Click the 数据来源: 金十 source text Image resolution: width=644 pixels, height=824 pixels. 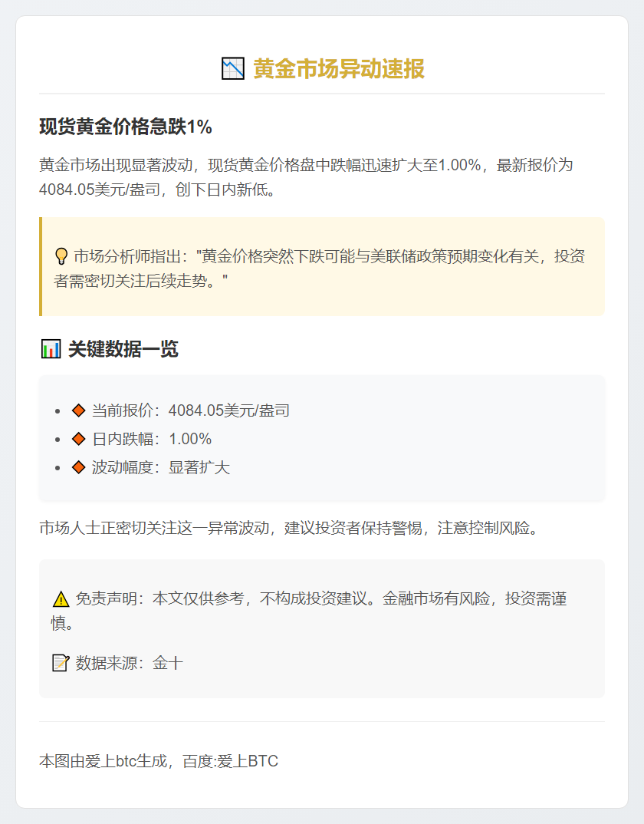click(129, 663)
